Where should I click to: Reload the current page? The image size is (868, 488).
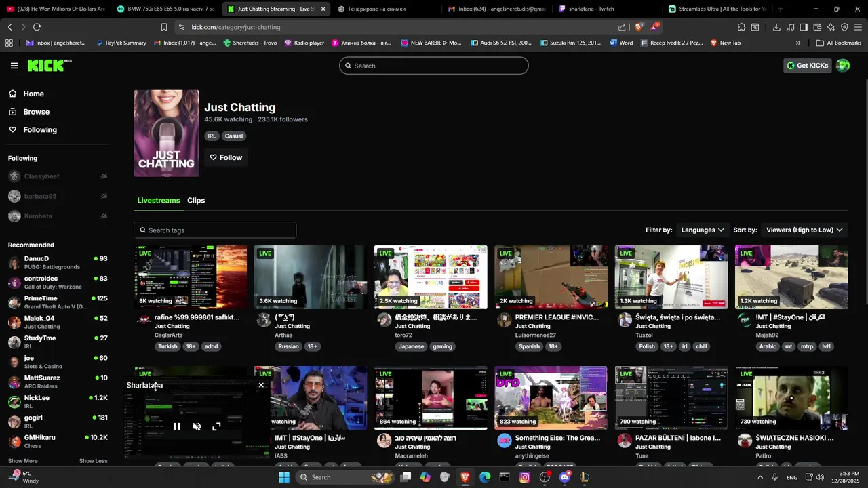click(37, 27)
